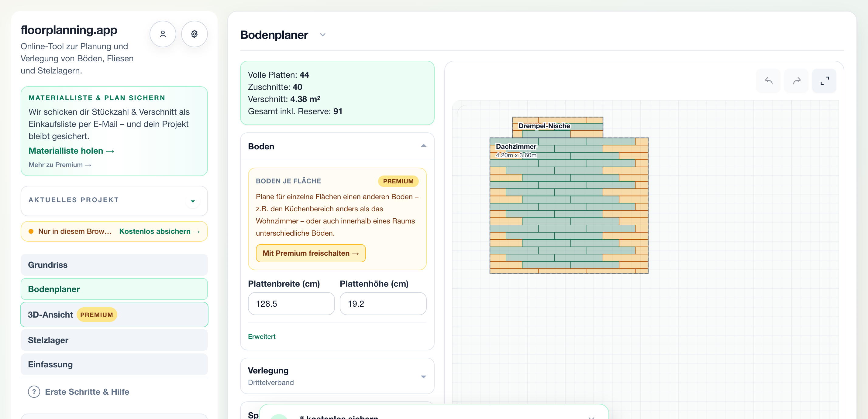Enter fullscreen canvas view
The image size is (868, 419).
(x=824, y=81)
